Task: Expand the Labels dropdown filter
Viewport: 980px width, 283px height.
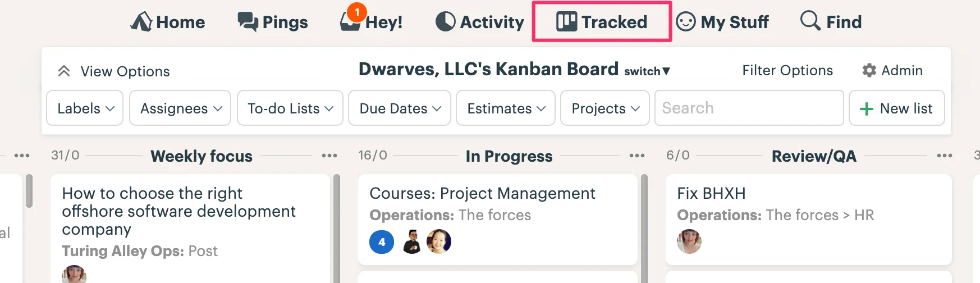Action: [x=85, y=108]
